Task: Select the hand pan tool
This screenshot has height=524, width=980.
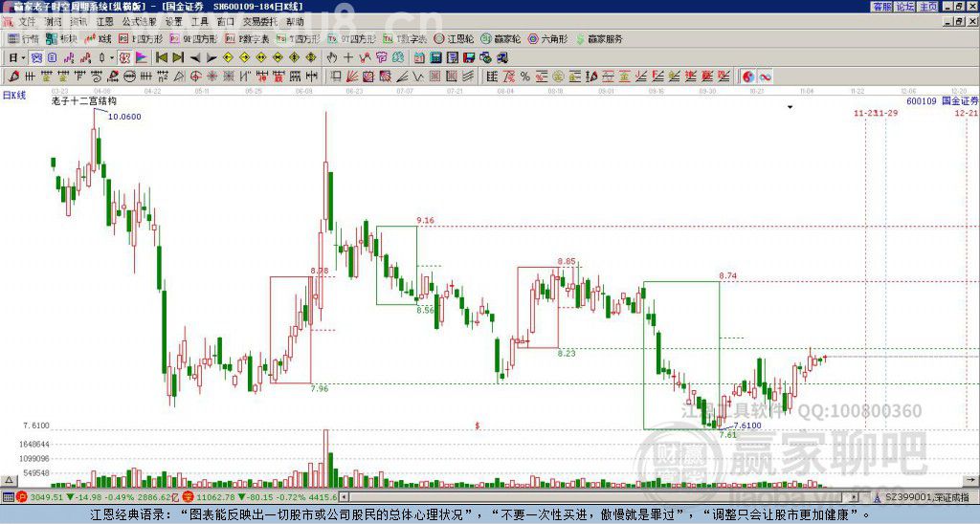Action: coord(332,57)
